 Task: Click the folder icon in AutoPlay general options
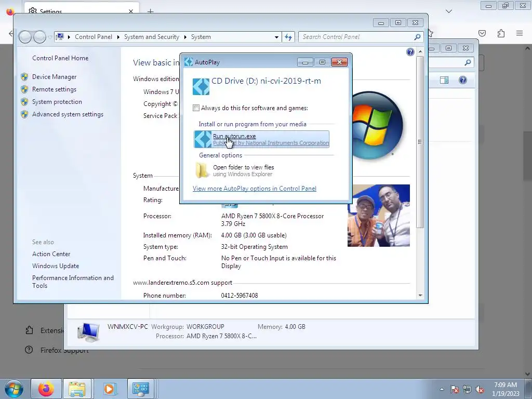pyautogui.click(x=202, y=170)
